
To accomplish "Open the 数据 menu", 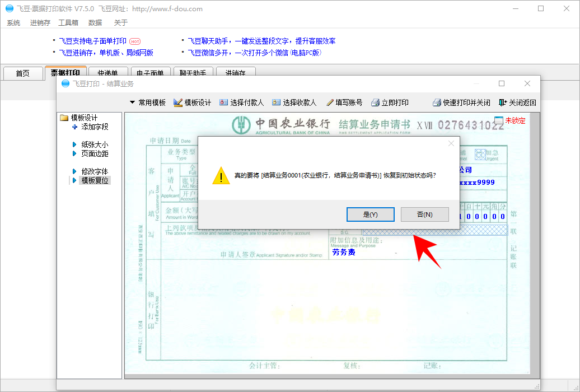I will (x=95, y=23).
